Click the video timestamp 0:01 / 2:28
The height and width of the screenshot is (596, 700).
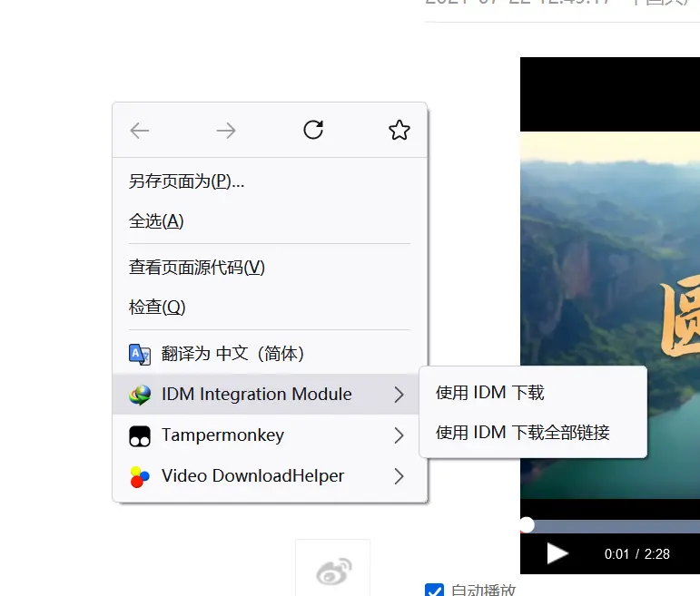pos(637,554)
